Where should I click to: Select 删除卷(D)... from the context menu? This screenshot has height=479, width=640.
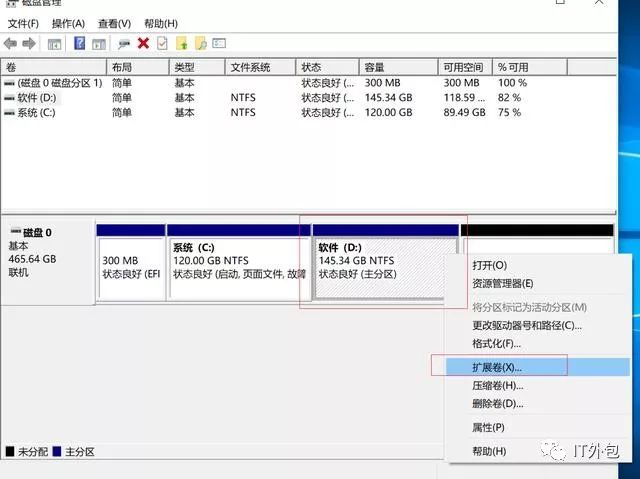pyautogui.click(x=539, y=404)
